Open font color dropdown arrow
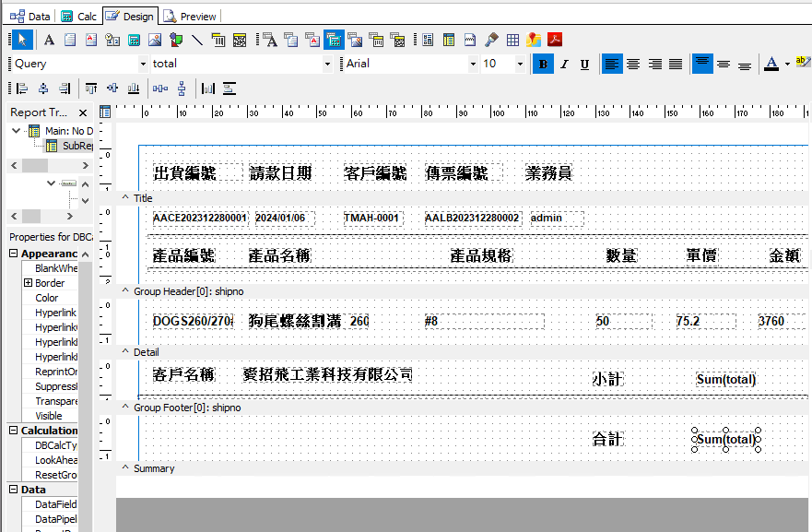This screenshot has height=532, width=812. click(787, 65)
